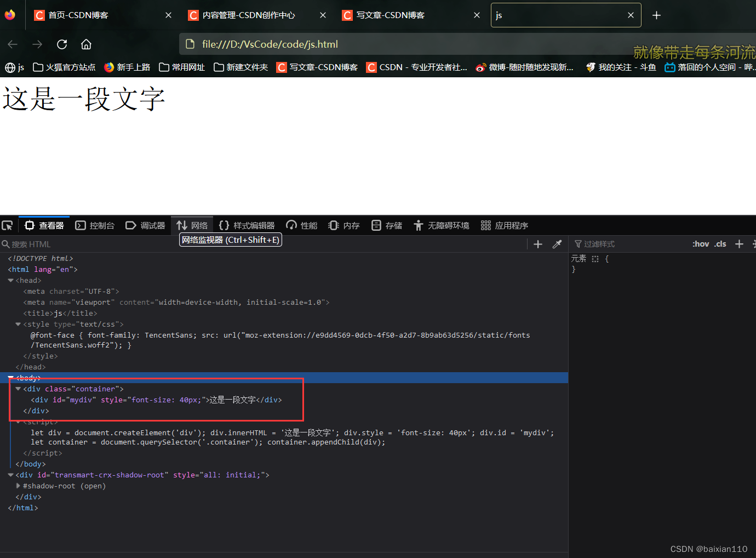This screenshot has width=756, height=558.
Task: Add a new style rule
Action: point(739,244)
